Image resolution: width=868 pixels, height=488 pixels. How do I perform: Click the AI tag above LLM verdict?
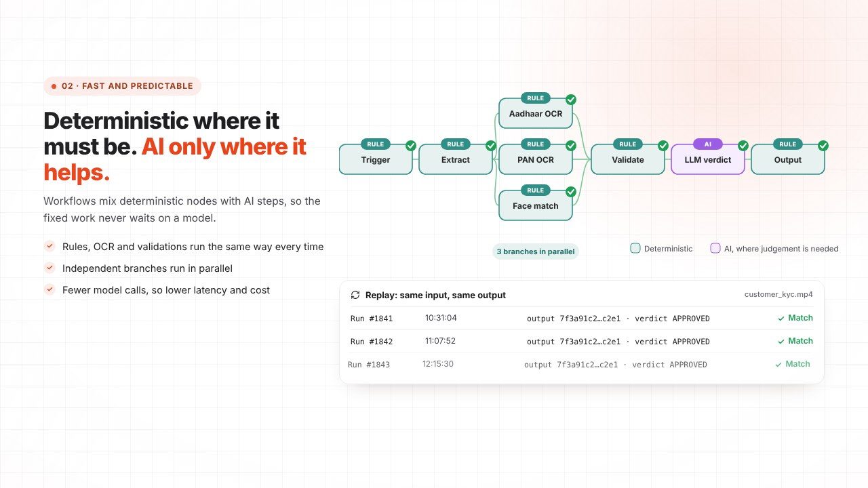(x=708, y=144)
